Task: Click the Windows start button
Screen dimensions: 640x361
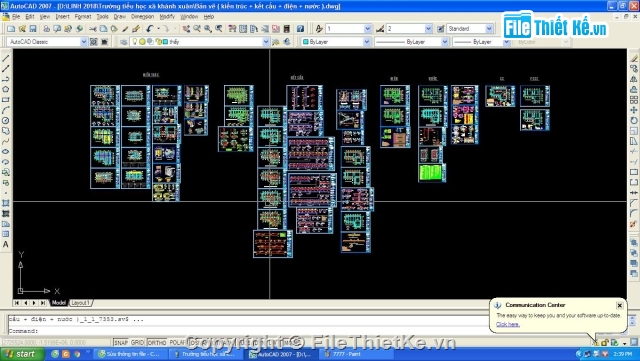Action: click(x=22, y=354)
